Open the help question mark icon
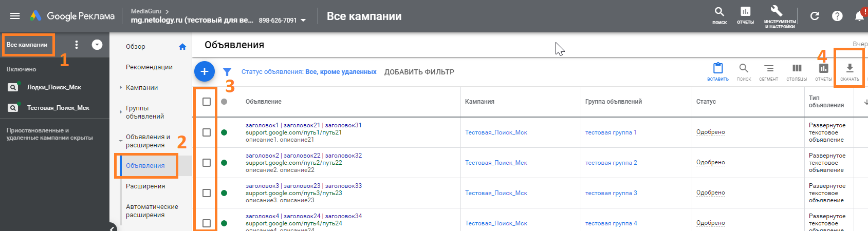Viewport: 868px width, 231px height. coord(837,16)
